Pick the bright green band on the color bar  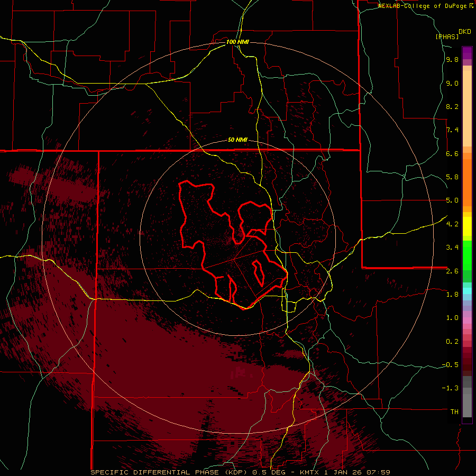click(x=467, y=255)
